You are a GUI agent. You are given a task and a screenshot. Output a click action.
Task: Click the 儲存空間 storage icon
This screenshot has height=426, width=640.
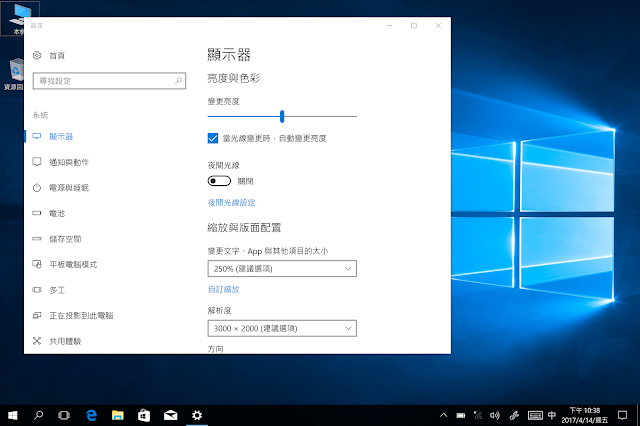[37, 239]
